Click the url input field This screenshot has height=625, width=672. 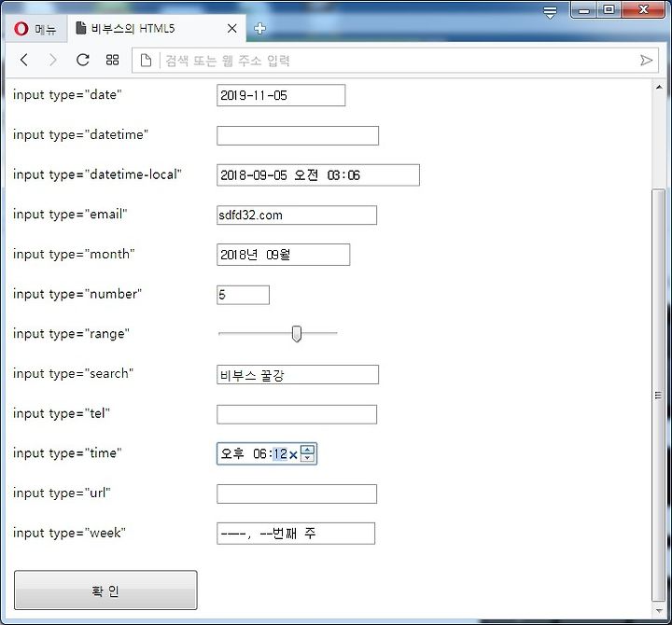297,493
